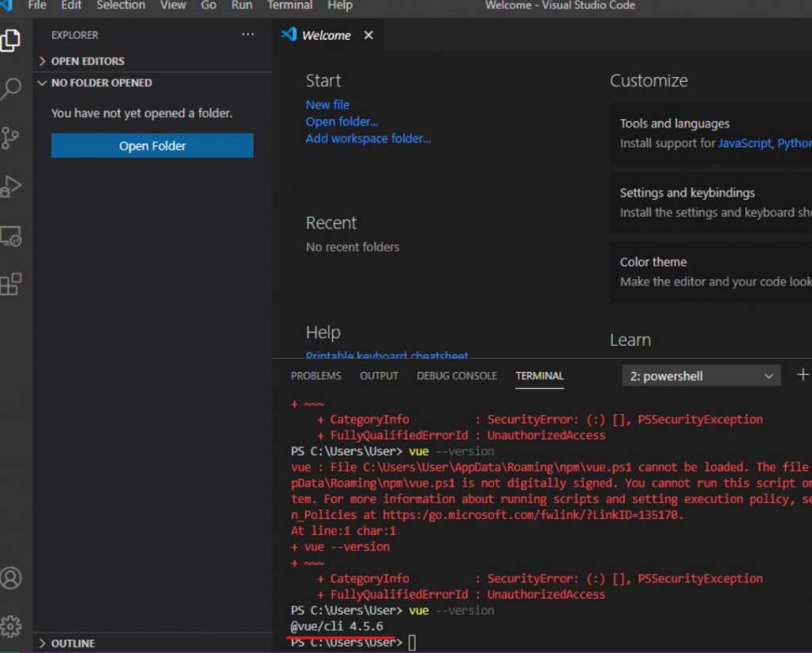Viewport: 812px width, 653px height.
Task: Open the Manage gear icon
Action: click(11, 627)
